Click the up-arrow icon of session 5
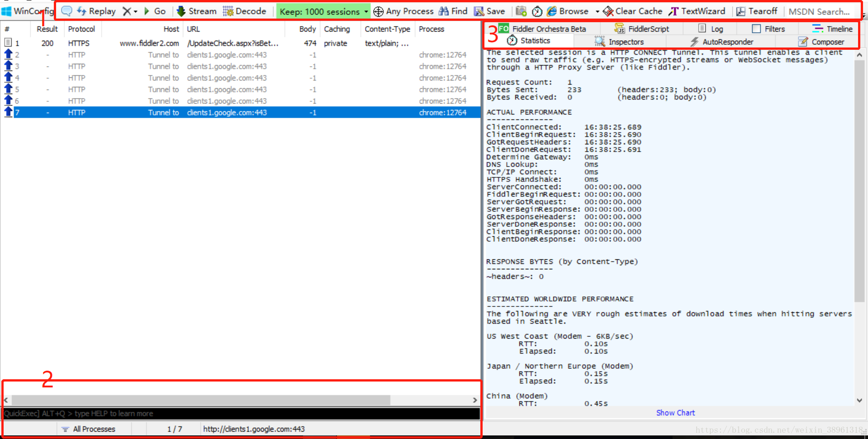The image size is (868, 439). [8, 89]
